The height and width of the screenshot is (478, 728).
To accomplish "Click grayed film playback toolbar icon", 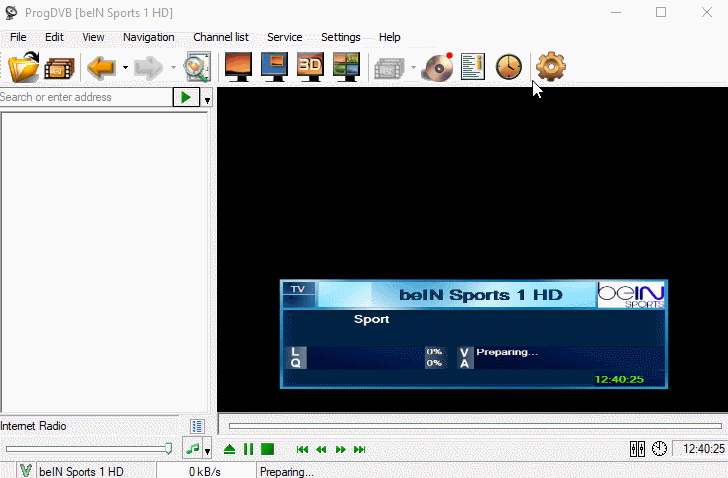I will (389, 69).
